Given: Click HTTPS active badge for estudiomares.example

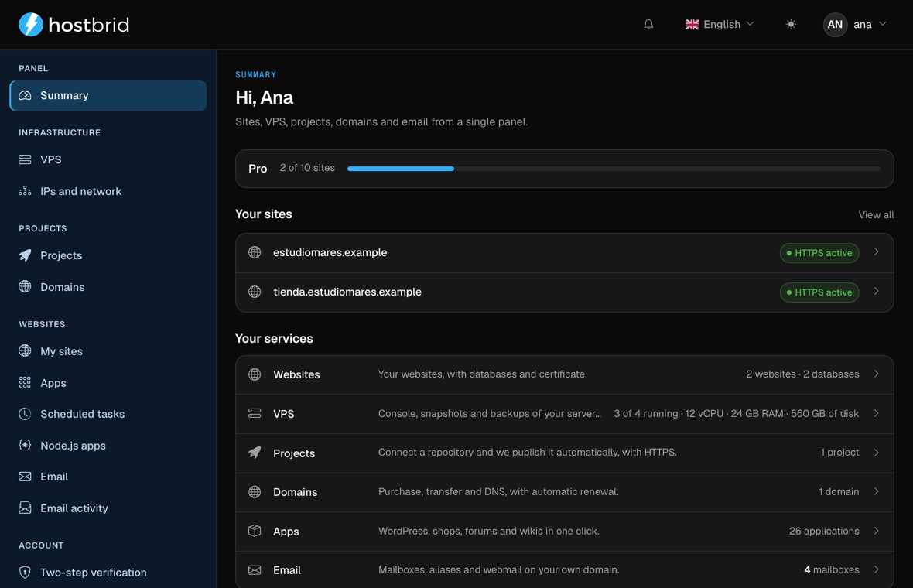Looking at the screenshot, I should click(x=819, y=253).
